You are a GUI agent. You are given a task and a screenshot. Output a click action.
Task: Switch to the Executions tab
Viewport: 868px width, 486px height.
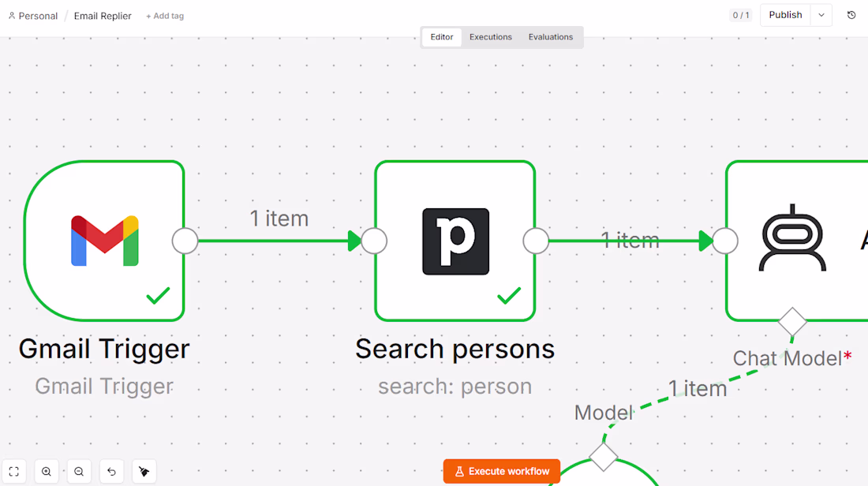pos(491,37)
